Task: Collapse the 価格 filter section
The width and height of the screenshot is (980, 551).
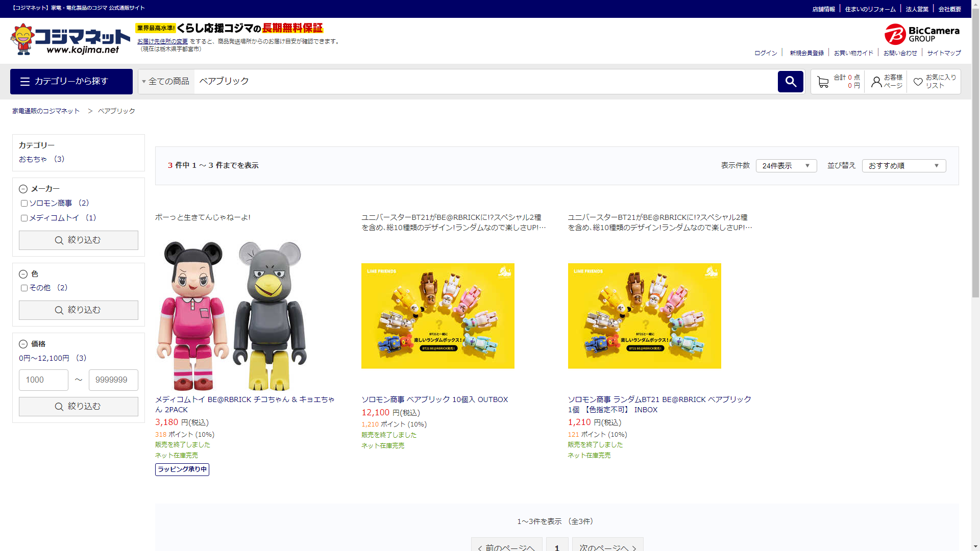Action: click(x=23, y=344)
